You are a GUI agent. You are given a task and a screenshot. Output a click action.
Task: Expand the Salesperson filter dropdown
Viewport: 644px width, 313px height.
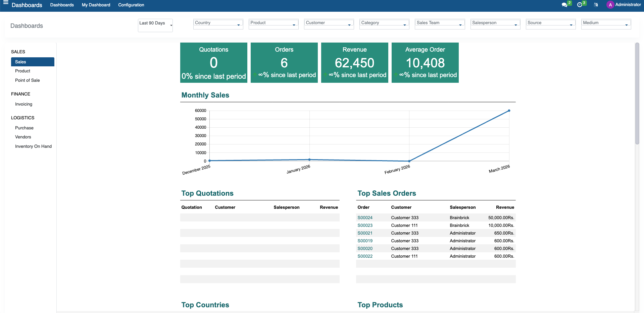click(x=495, y=23)
